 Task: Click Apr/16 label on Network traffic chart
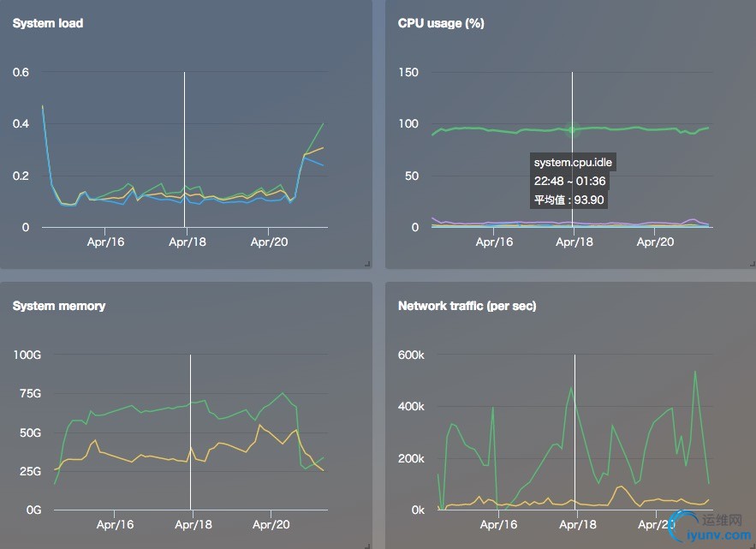(498, 524)
